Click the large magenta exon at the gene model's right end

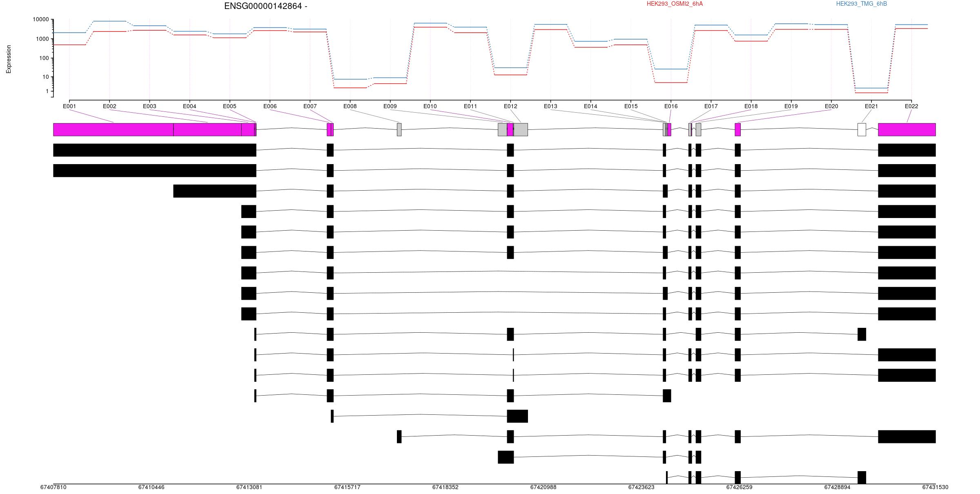(x=907, y=129)
